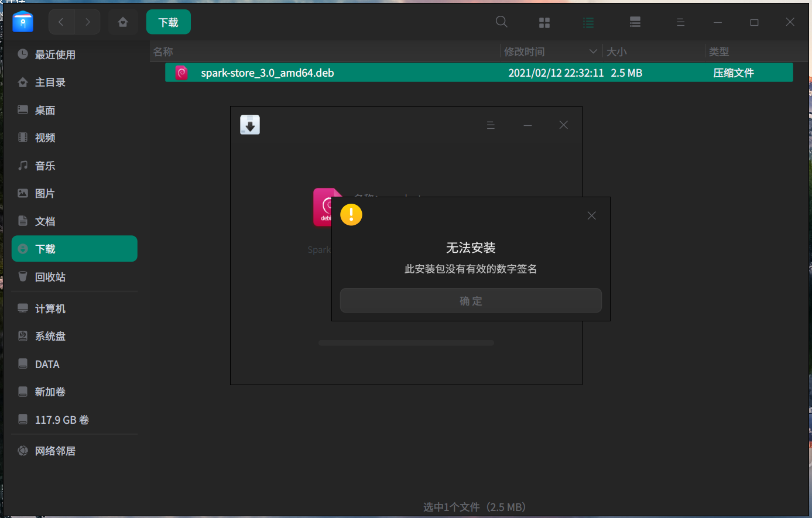This screenshot has width=812, height=518.
Task: Switch to list view
Action: point(589,22)
